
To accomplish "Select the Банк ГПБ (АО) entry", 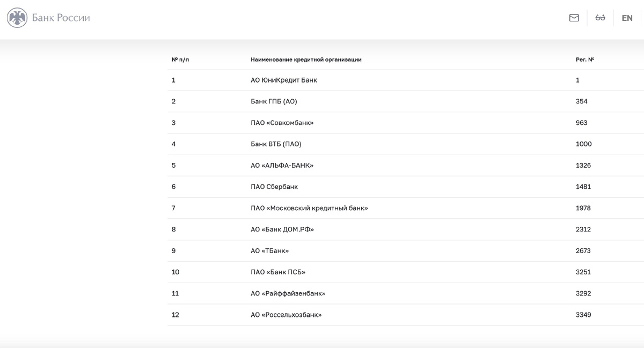I will click(x=274, y=101).
